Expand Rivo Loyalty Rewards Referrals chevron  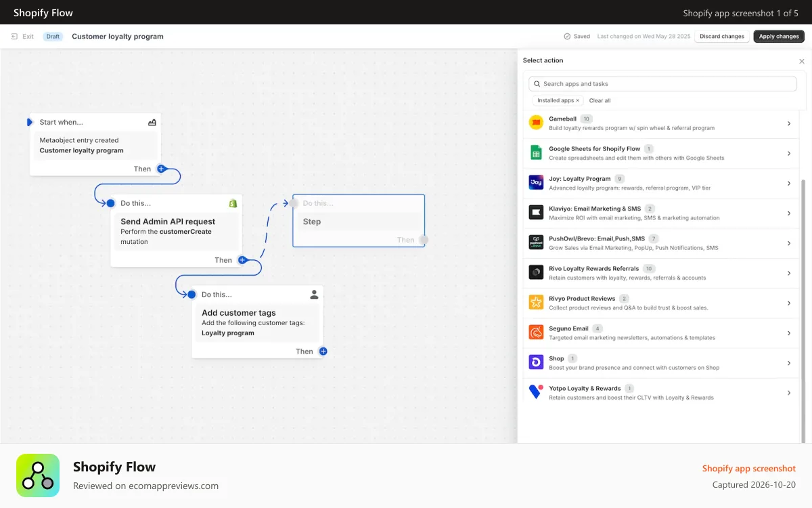click(789, 272)
